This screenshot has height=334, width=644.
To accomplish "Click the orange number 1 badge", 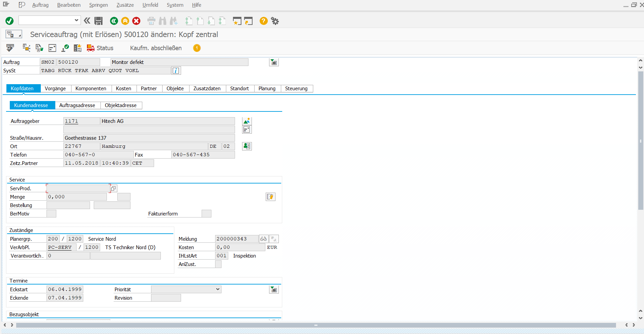I will coord(197,48).
